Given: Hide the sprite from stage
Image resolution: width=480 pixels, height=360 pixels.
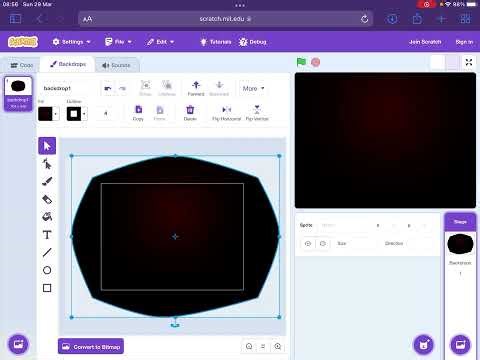Looking at the screenshot, I should [x=322, y=243].
